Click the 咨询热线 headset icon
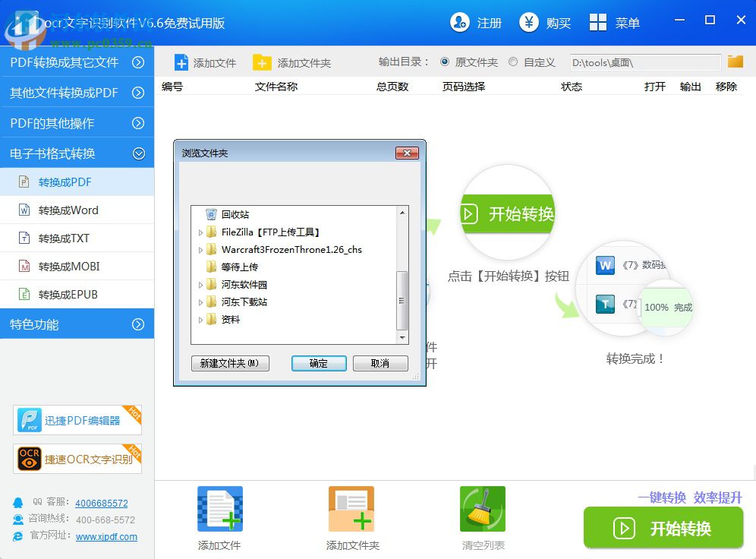This screenshot has width=756, height=559. [x=18, y=520]
